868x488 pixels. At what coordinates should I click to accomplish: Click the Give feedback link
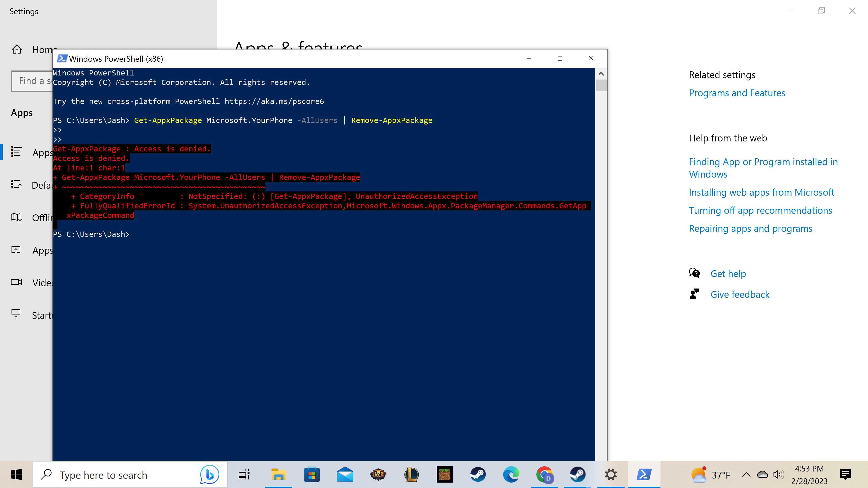(740, 295)
